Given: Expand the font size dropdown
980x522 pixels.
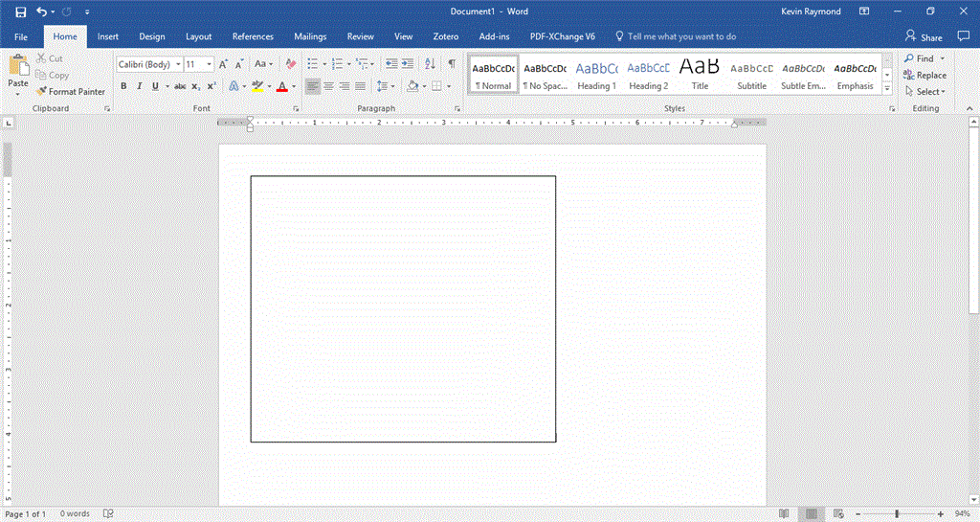Looking at the screenshot, I should pyautogui.click(x=209, y=64).
